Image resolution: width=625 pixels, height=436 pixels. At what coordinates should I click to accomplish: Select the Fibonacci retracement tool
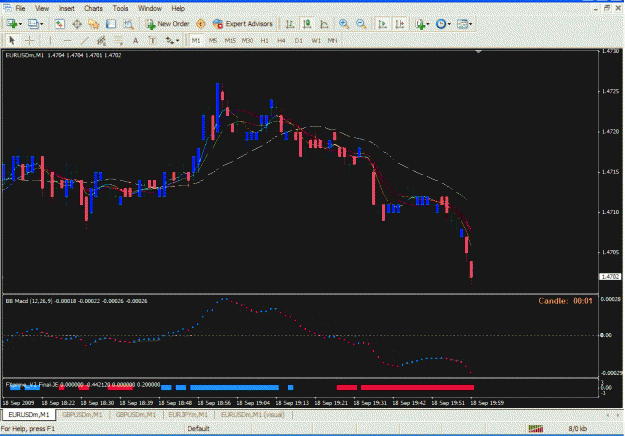[x=118, y=40]
